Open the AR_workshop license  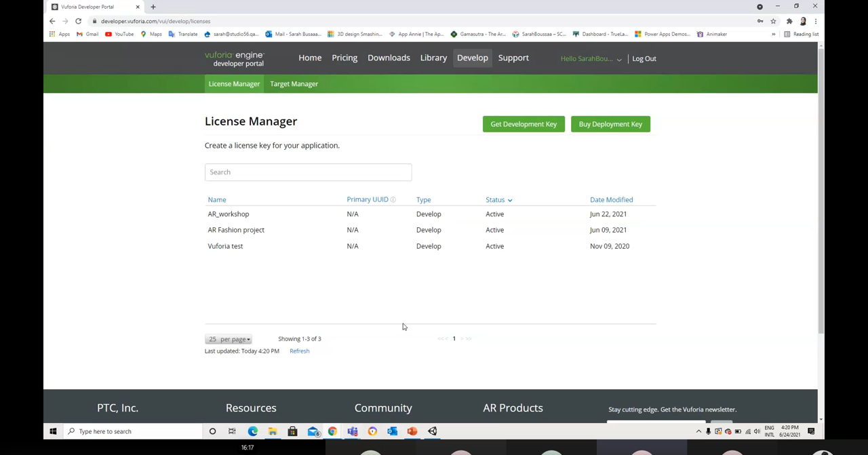228,214
